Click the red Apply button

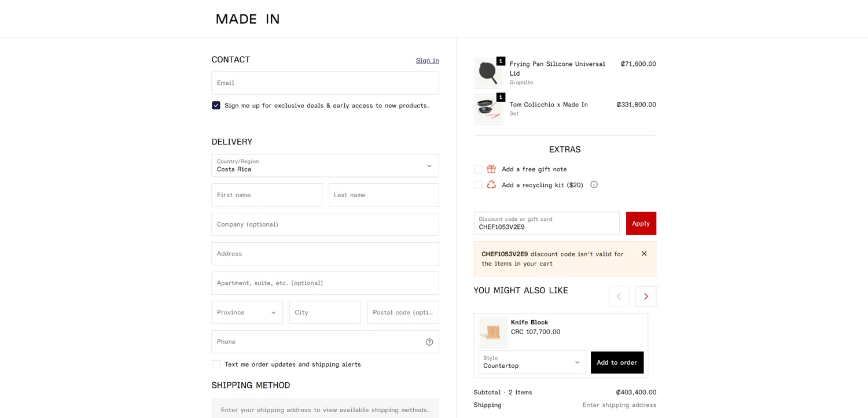click(x=641, y=223)
